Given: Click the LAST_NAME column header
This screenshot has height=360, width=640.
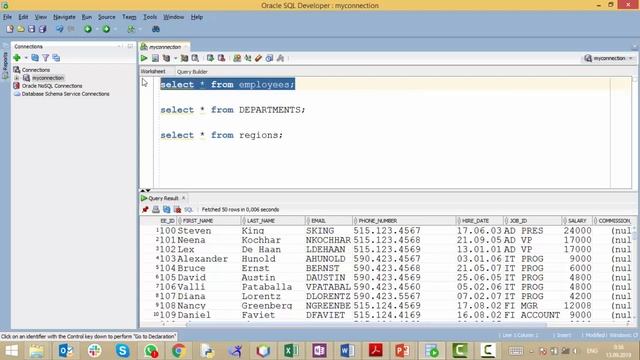Looking at the screenshot, I should pos(273,221).
